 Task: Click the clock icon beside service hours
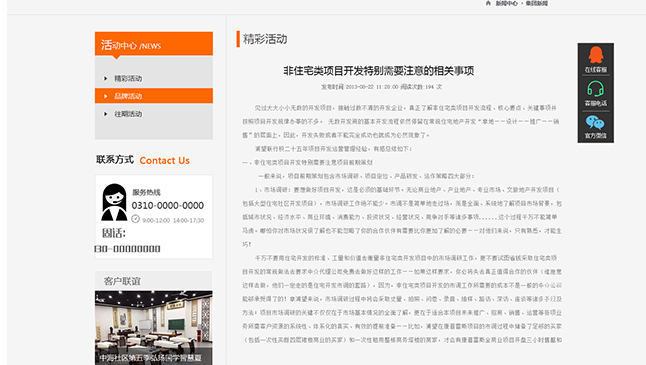click(x=136, y=219)
